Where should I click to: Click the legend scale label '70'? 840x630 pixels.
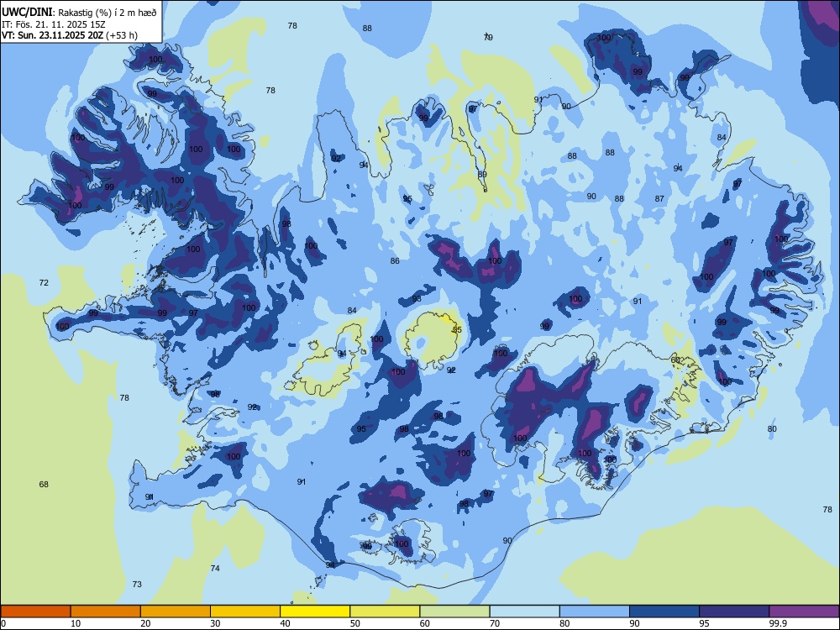click(x=495, y=623)
